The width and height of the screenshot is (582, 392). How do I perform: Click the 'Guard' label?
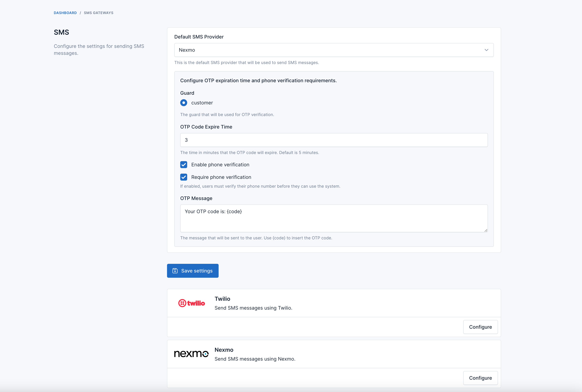(187, 93)
